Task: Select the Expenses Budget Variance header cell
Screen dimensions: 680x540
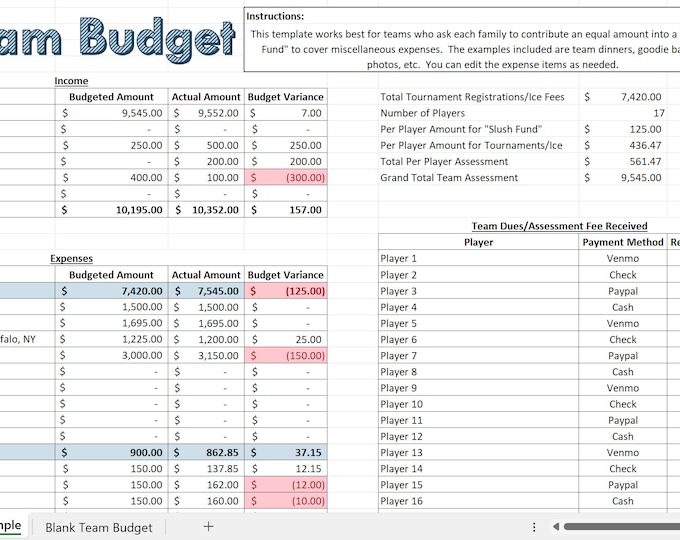Action: click(286, 275)
